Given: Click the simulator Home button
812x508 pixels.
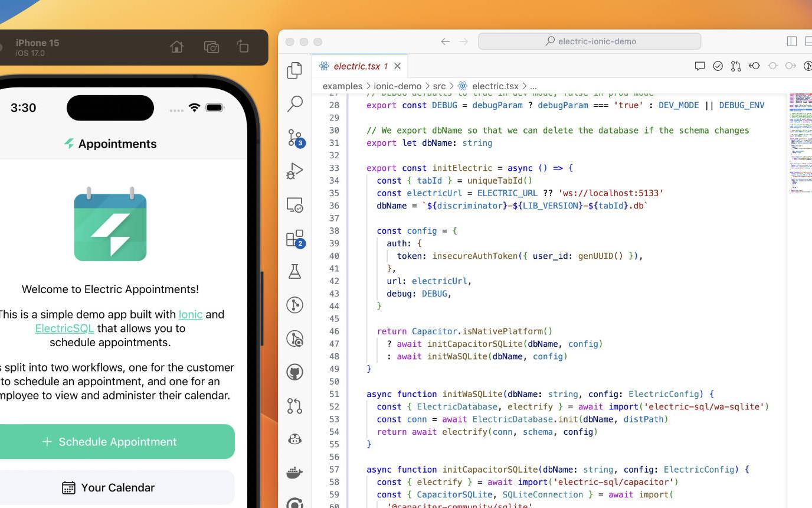Looking at the screenshot, I should pos(176,47).
